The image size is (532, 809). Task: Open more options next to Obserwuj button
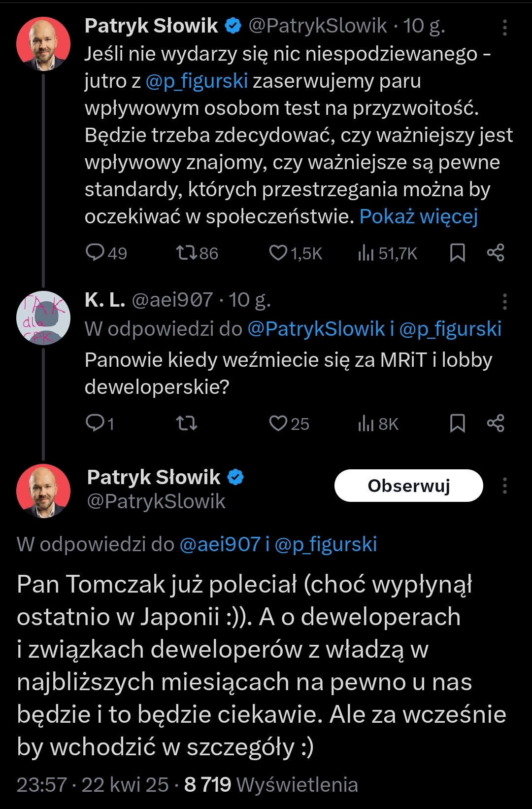[x=504, y=486]
